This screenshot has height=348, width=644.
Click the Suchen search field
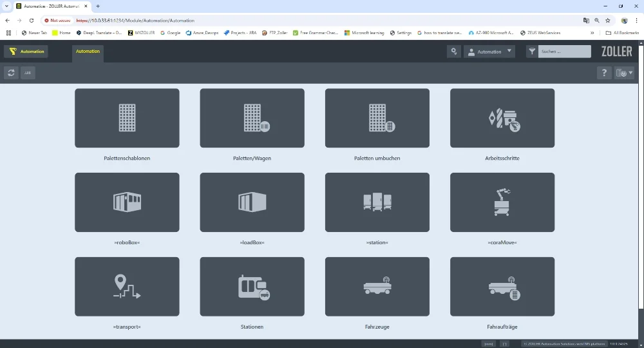tap(564, 52)
